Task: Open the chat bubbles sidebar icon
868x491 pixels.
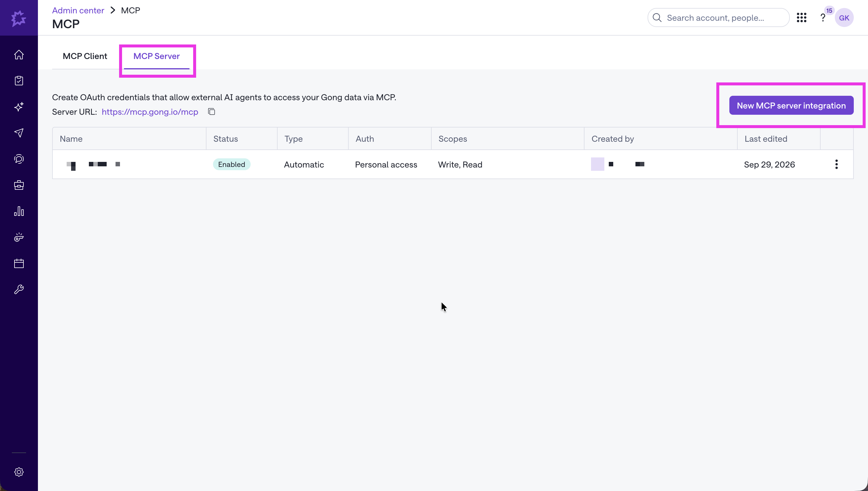Action: point(19,159)
